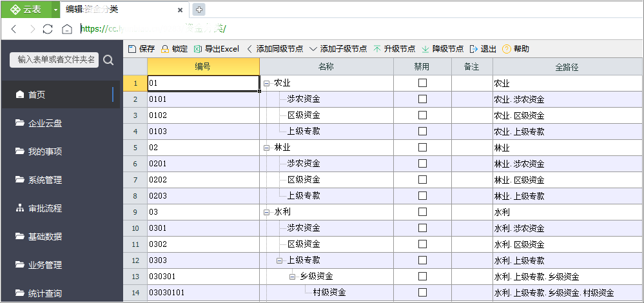The image size is (644, 303).
Task: Click the sidebar search magnifier icon
Action: tap(108, 61)
